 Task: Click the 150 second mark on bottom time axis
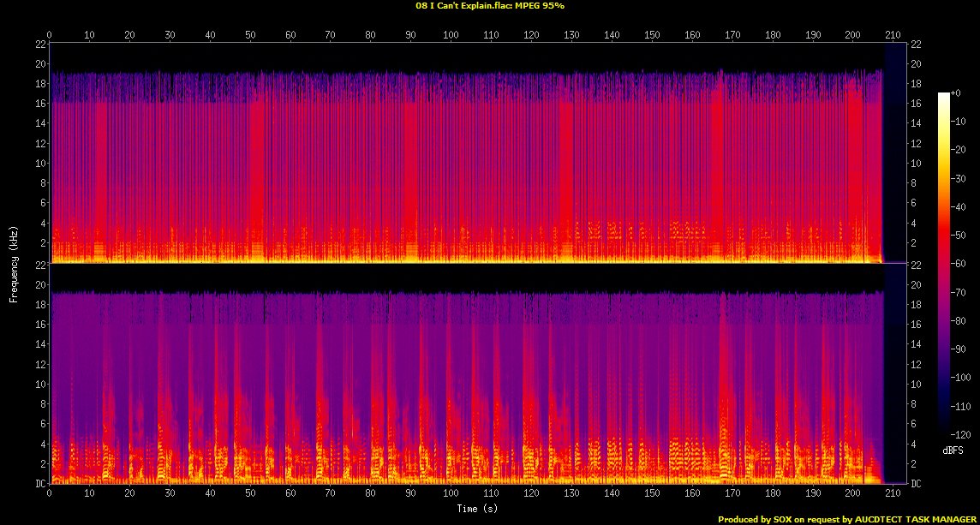(x=651, y=493)
